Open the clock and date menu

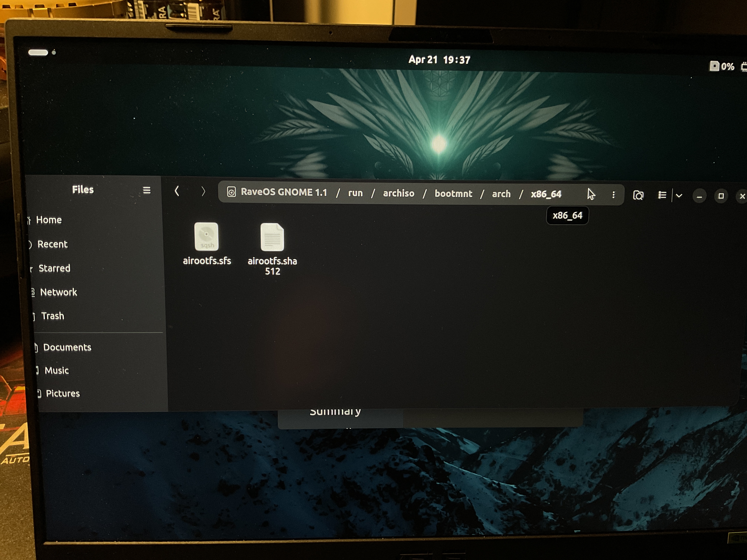click(x=439, y=60)
